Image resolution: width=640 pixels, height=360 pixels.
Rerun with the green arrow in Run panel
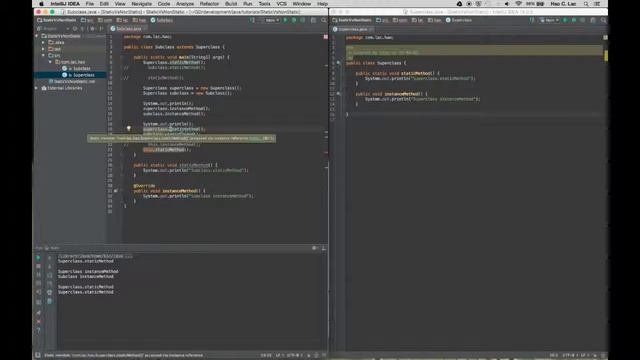(x=38, y=258)
